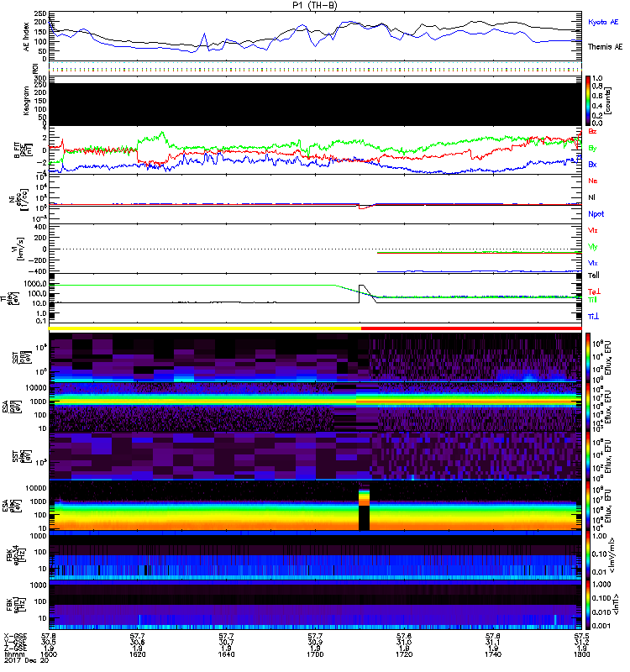Select the date label '2017 Dec 20'
Screen dimensions: 630x672
click(26, 660)
